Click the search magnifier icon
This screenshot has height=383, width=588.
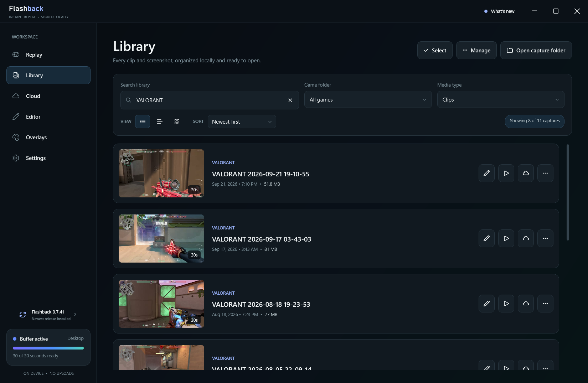(x=129, y=100)
